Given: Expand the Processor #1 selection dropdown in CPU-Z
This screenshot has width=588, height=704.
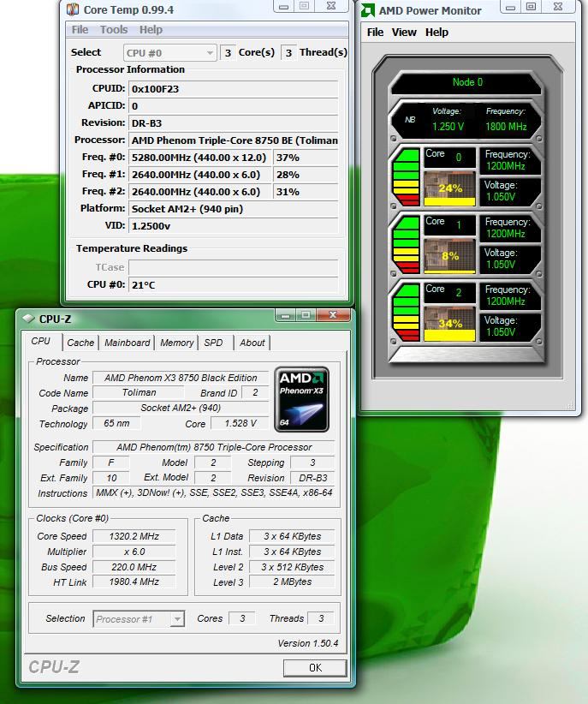Looking at the screenshot, I should (139, 619).
